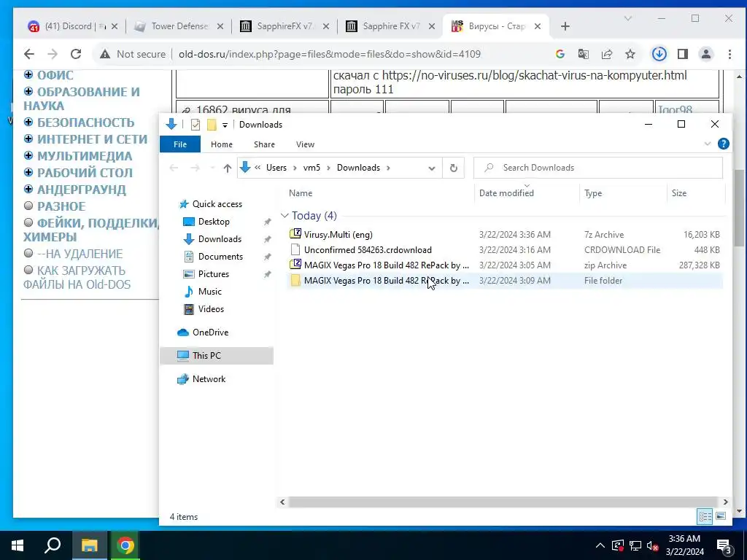
Task: Open Chrome from the taskbar
Action: (125, 545)
